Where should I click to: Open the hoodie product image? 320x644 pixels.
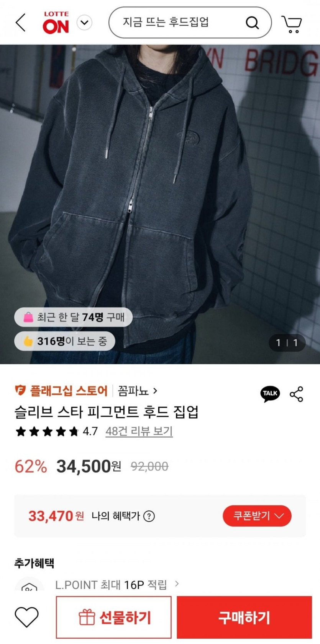[x=160, y=204]
